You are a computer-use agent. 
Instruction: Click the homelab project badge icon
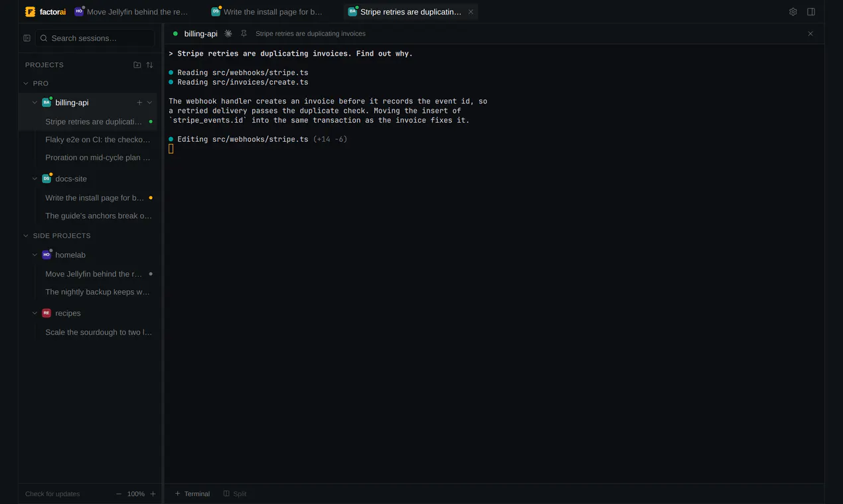point(46,255)
